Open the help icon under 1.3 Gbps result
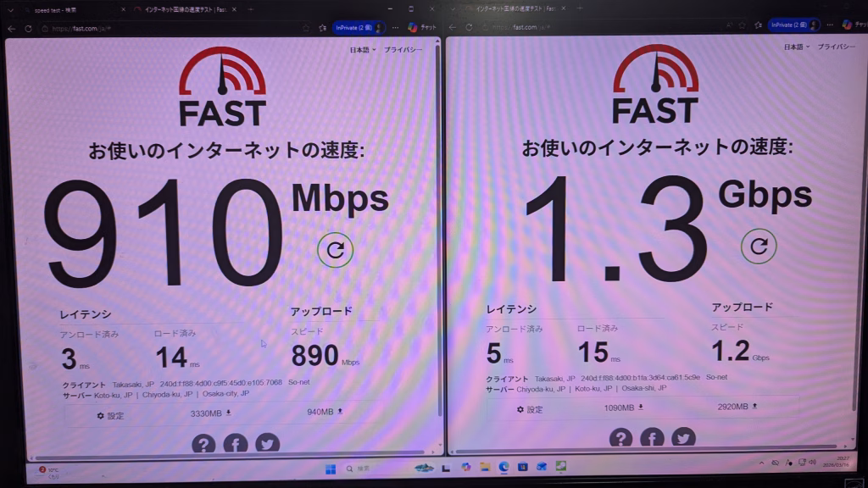868x488 pixels. 620,438
